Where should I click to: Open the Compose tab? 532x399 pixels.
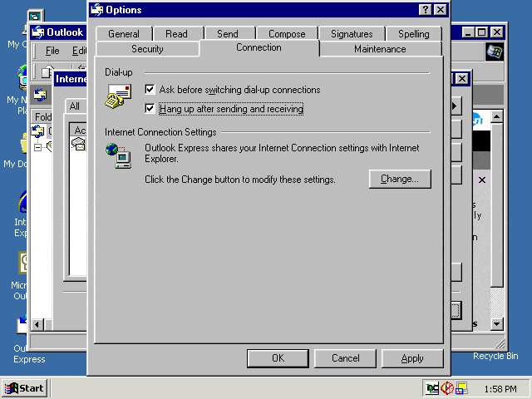pos(287,34)
